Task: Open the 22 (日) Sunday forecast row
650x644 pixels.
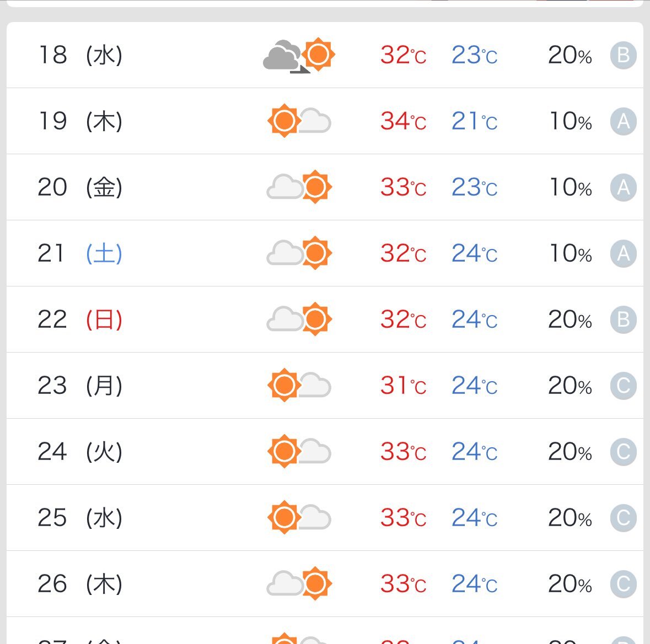Action: coord(325,320)
